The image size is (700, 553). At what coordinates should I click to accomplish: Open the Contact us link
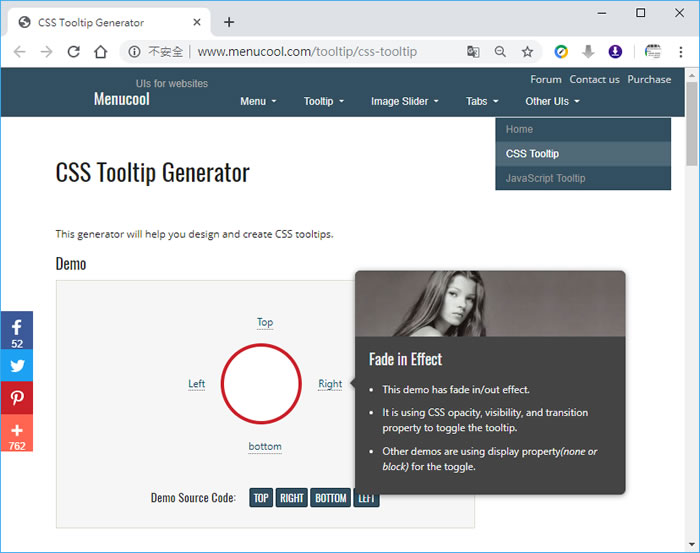594,79
